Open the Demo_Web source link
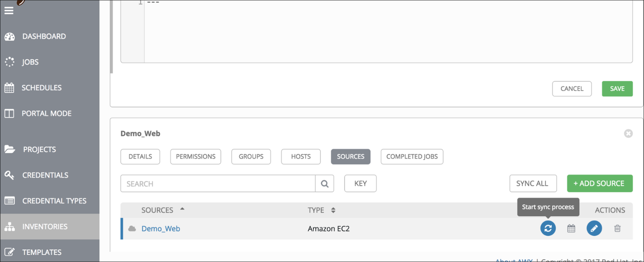 (x=161, y=229)
